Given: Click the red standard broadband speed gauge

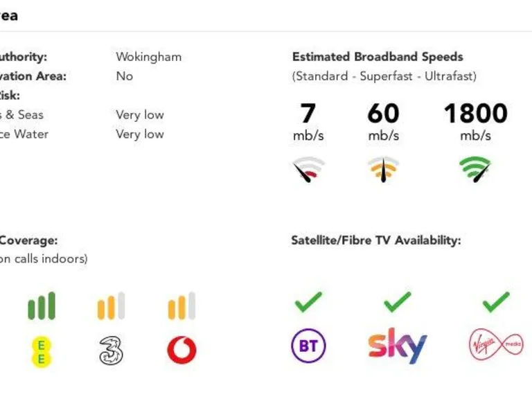Looking at the screenshot, I should [x=308, y=169].
